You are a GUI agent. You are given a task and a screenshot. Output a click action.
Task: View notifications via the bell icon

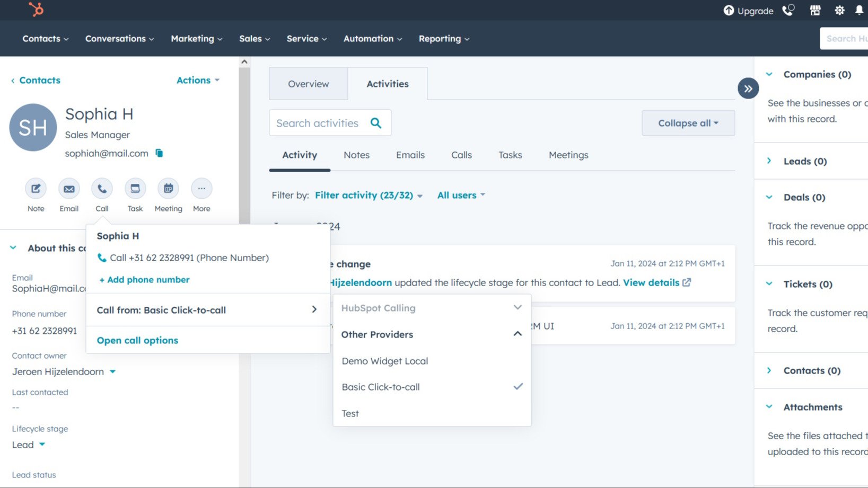tap(860, 10)
